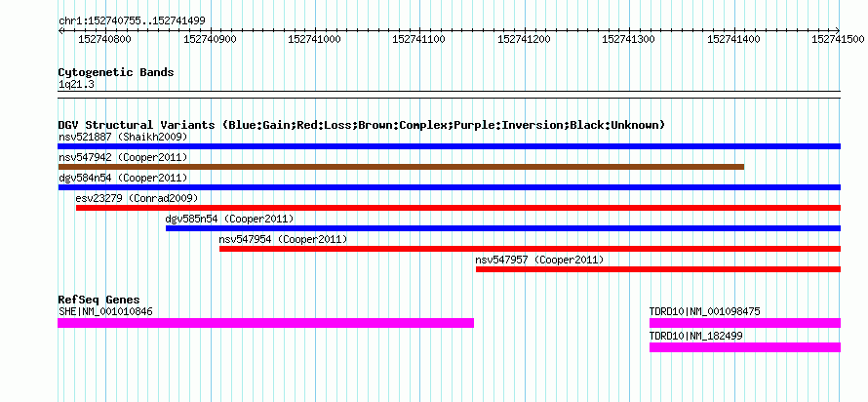Click the Cytogenetic Bands track title
Viewport: 868px width, 402px height.
point(116,72)
